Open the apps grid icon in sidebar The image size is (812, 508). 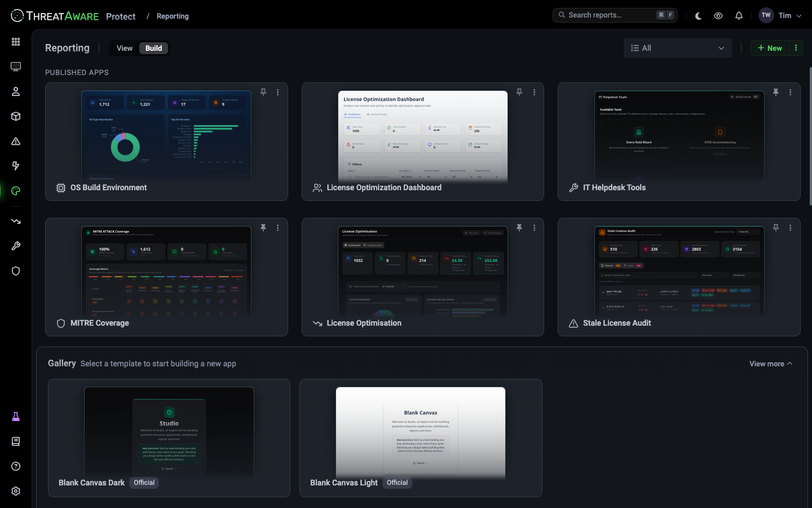click(x=16, y=42)
